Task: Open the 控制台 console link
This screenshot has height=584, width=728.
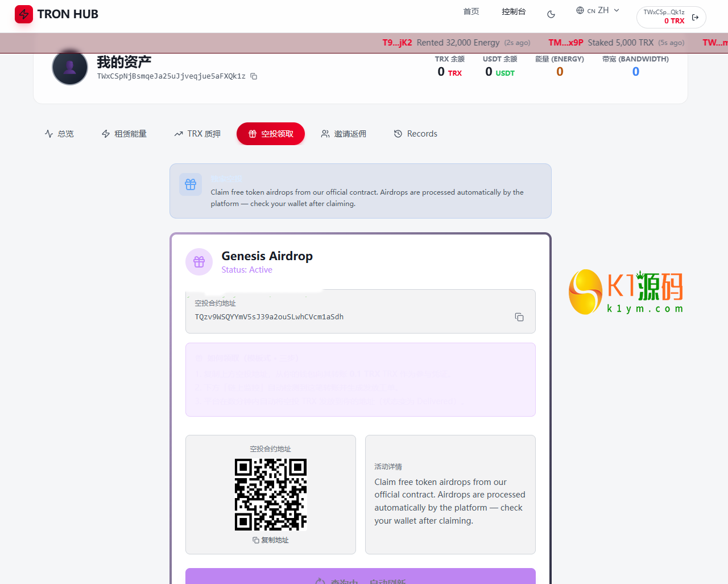Action: (x=514, y=11)
